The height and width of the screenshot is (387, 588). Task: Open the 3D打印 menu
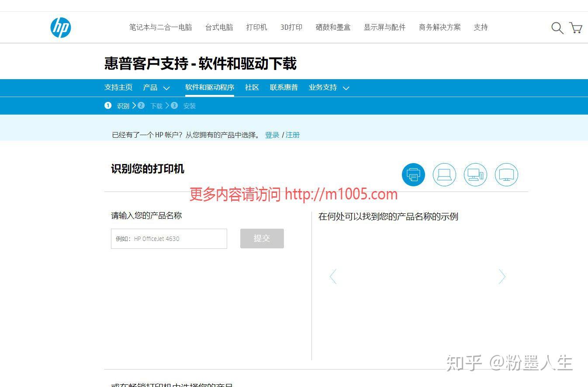pos(291,27)
